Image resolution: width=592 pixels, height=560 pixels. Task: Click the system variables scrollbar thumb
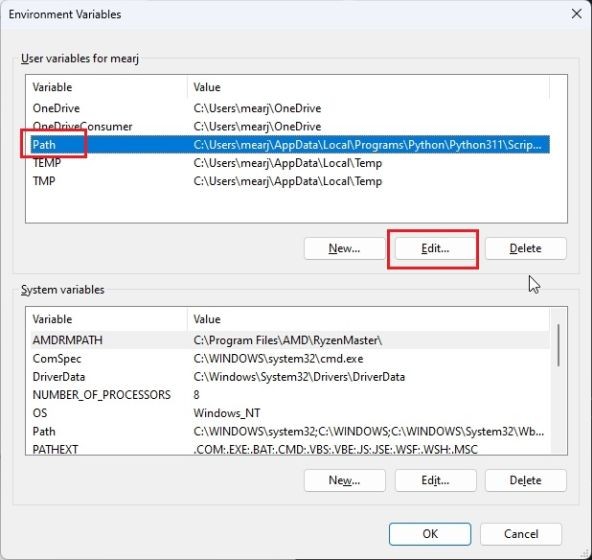(x=558, y=345)
